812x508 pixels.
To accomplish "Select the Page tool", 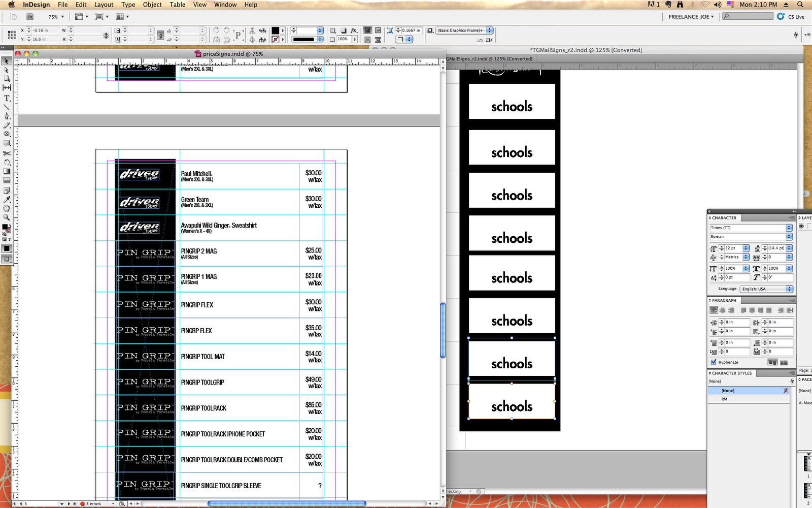I will click(7, 79).
